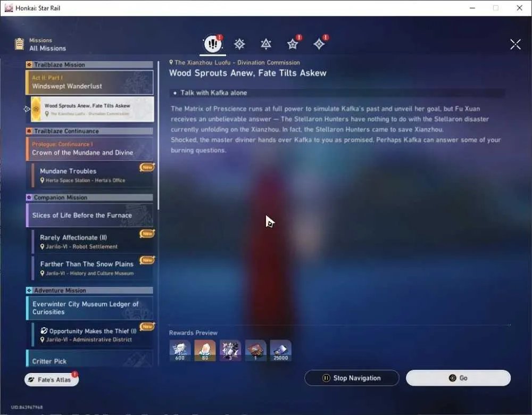Screen dimensions: 532x415
Task: Close the missions panel with the X icon
Action: tap(516, 44)
